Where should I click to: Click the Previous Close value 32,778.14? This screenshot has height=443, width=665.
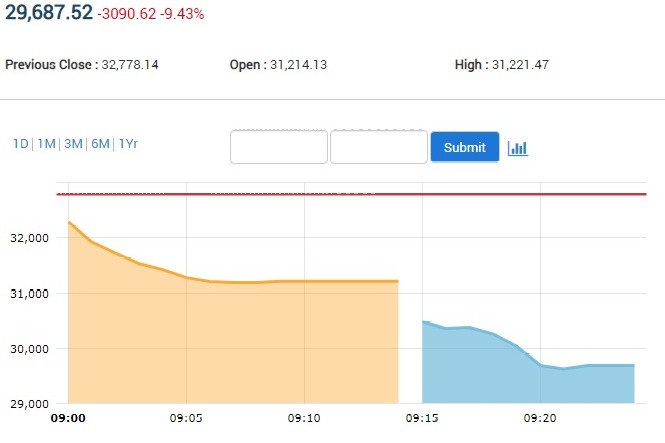click(x=130, y=65)
